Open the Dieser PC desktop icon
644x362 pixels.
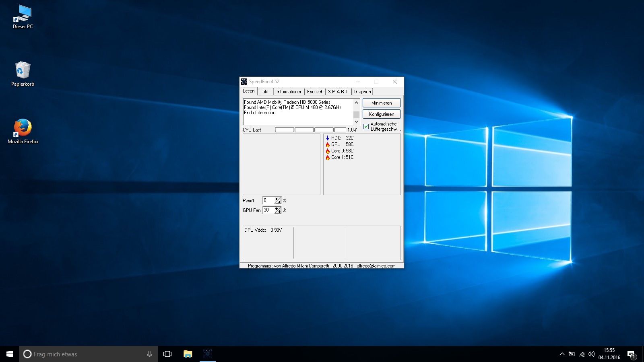(x=23, y=17)
